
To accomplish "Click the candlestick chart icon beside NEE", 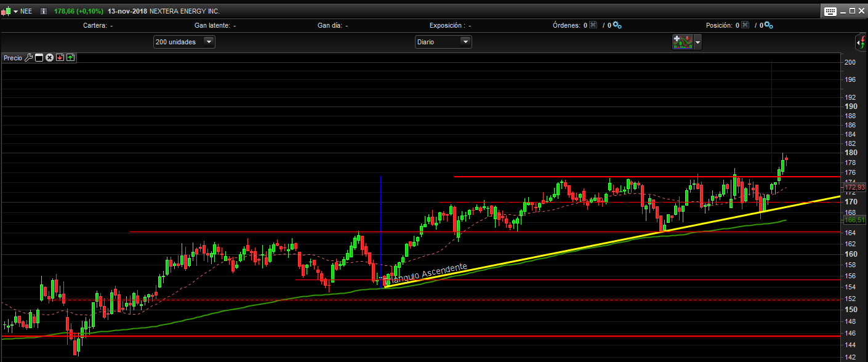I will [x=6, y=11].
